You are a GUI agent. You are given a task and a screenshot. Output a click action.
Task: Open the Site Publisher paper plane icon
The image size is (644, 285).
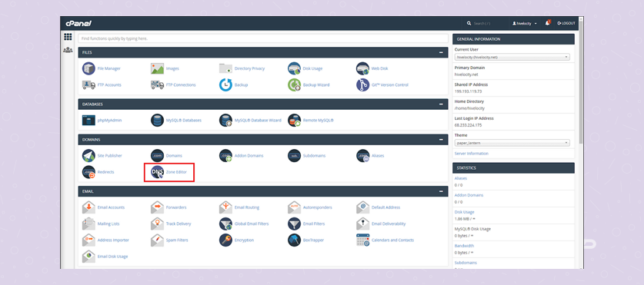point(88,156)
